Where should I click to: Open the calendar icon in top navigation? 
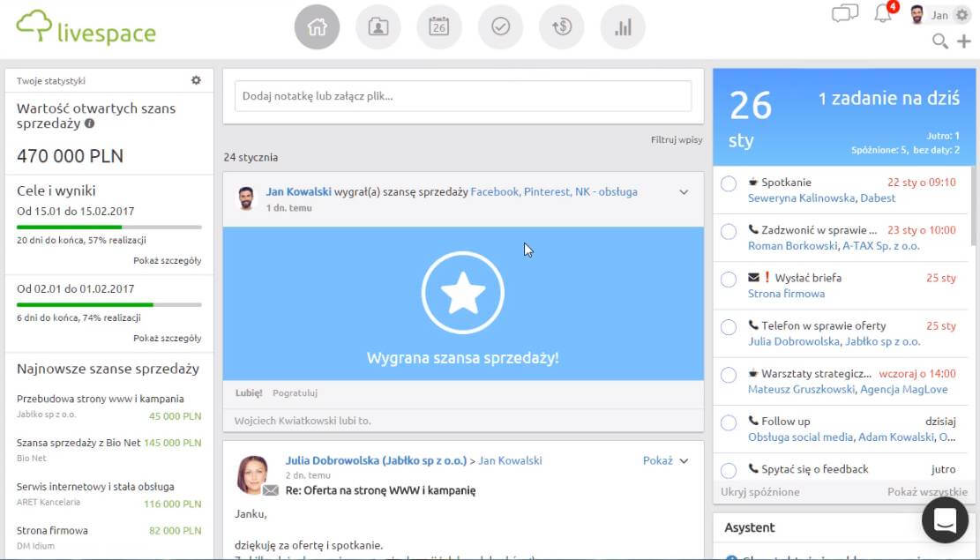coord(438,27)
